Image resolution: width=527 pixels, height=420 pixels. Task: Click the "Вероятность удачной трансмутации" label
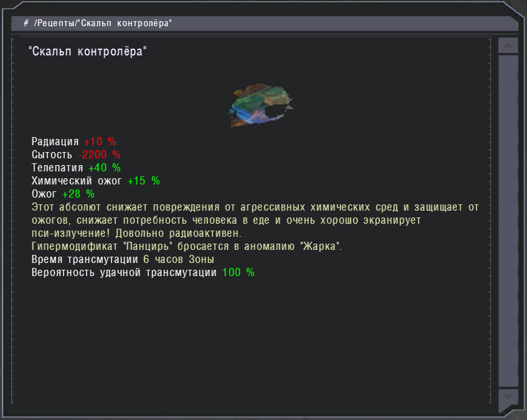124,272
